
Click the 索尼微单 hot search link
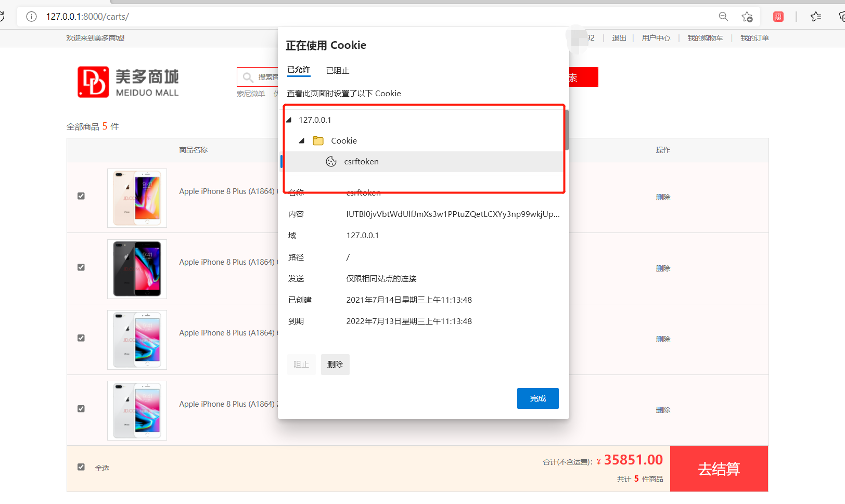click(251, 94)
